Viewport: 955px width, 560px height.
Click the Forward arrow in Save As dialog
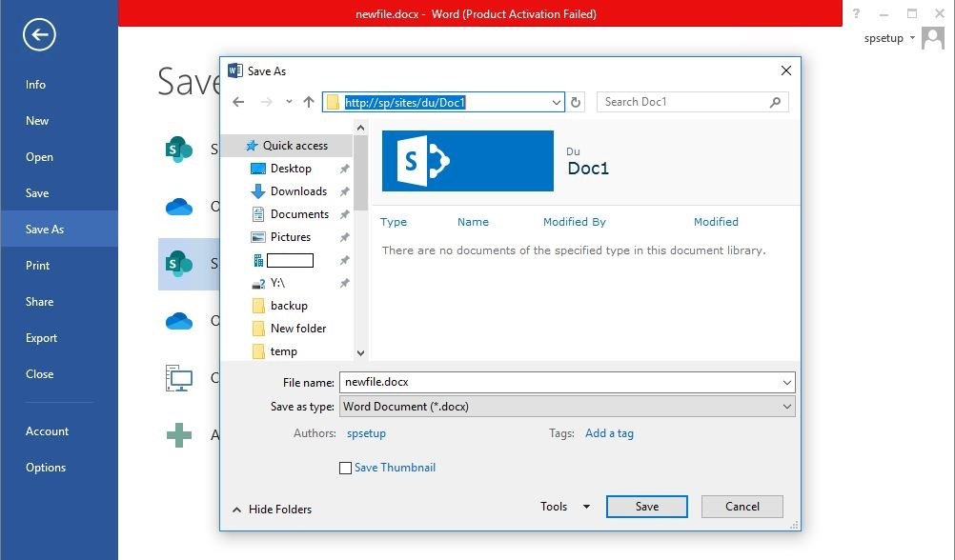click(x=266, y=102)
